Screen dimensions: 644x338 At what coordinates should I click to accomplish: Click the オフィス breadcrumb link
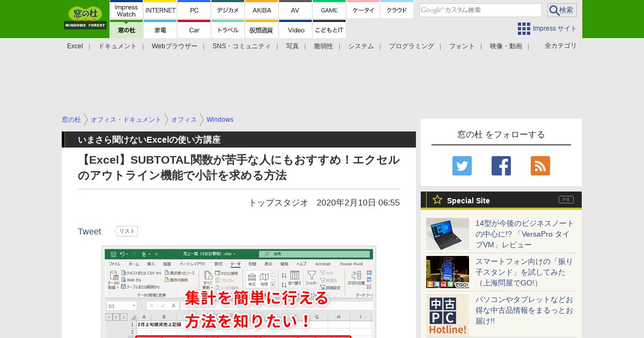[x=184, y=120]
